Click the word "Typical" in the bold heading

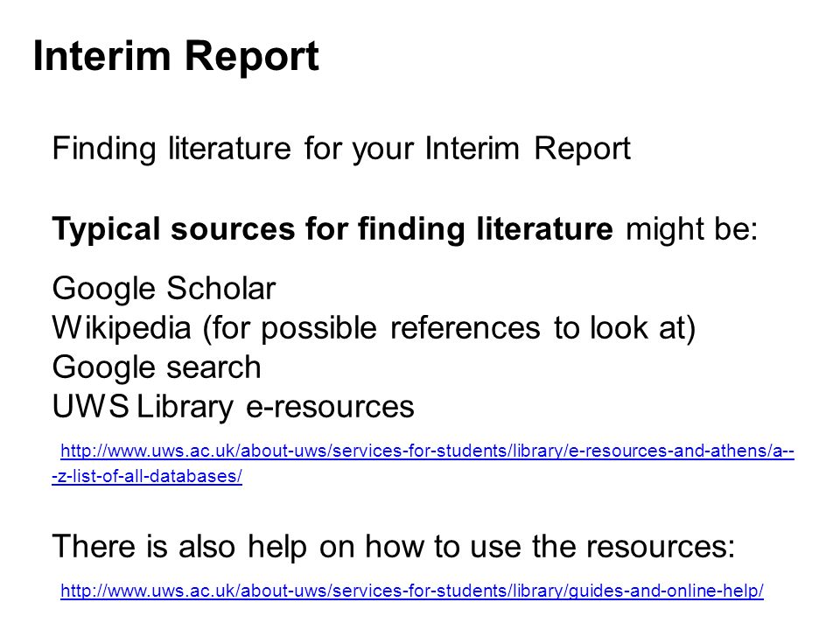[x=106, y=230]
